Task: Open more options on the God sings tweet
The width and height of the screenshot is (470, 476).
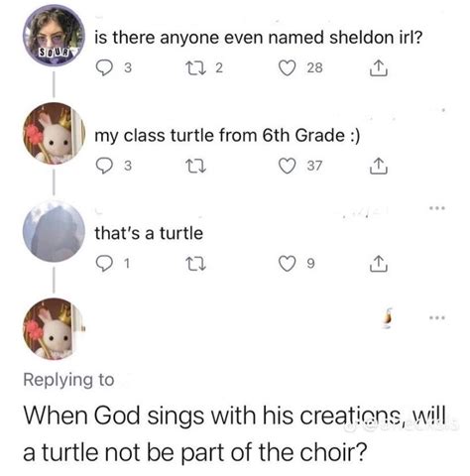Action: (x=437, y=317)
